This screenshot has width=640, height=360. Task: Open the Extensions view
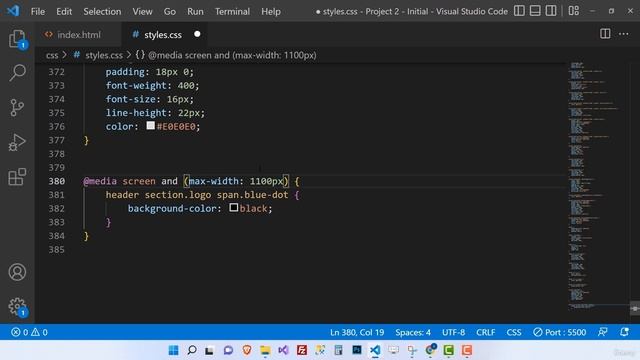point(17,177)
